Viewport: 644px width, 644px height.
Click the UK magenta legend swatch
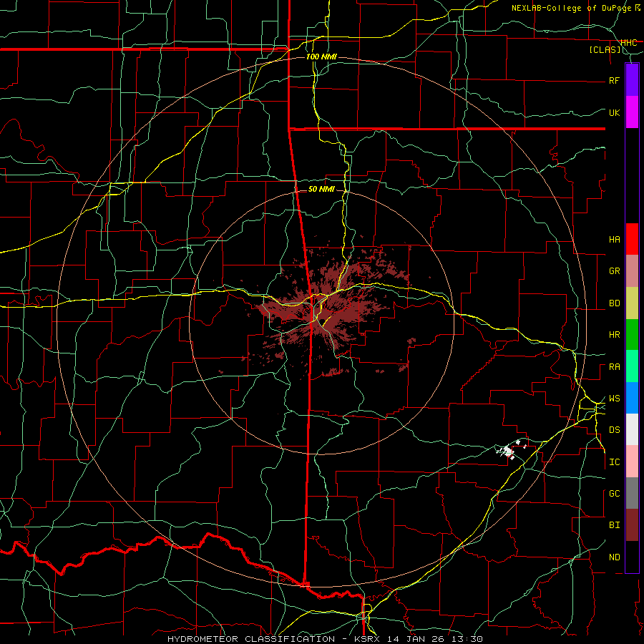click(632, 112)
